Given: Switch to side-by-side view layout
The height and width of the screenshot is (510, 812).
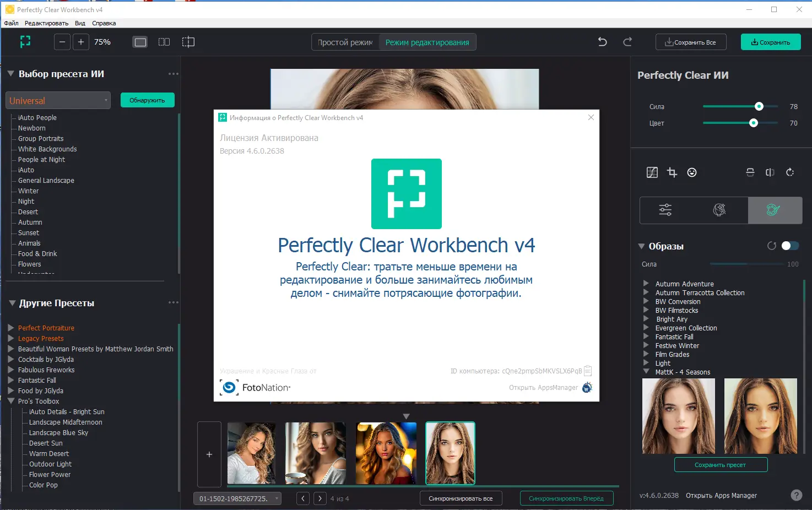Looking at the screenshot, I should point(164,42).
